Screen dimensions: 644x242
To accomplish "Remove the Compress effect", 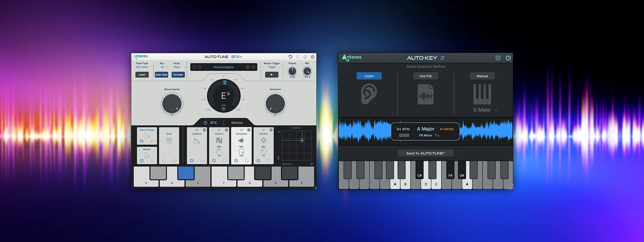I will coord(249,130).
